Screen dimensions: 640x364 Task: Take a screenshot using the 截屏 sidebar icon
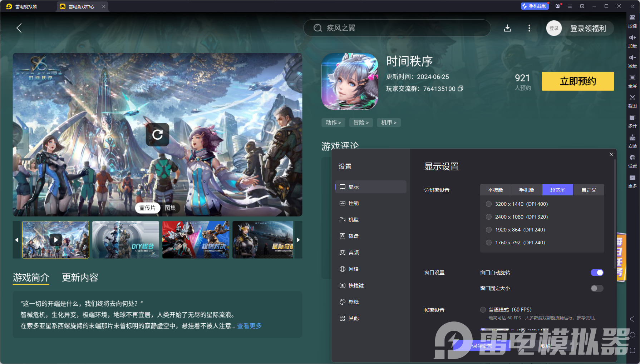[632, 101]
